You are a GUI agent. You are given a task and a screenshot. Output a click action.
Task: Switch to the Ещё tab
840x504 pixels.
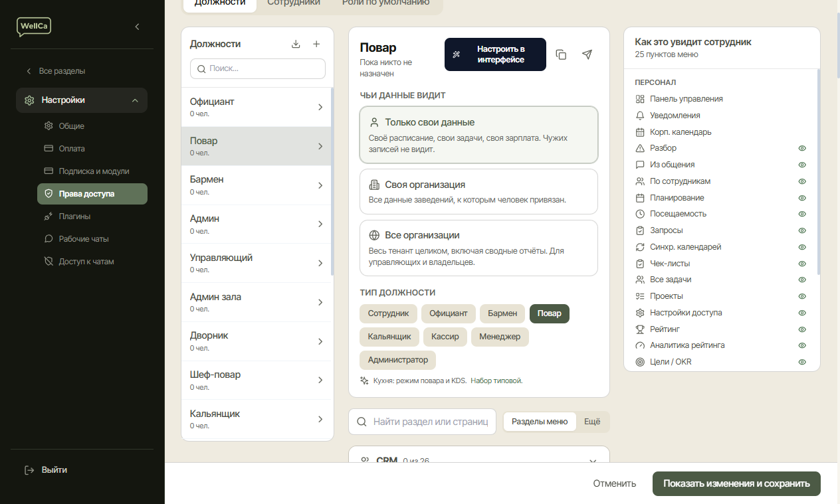[592, 422]
